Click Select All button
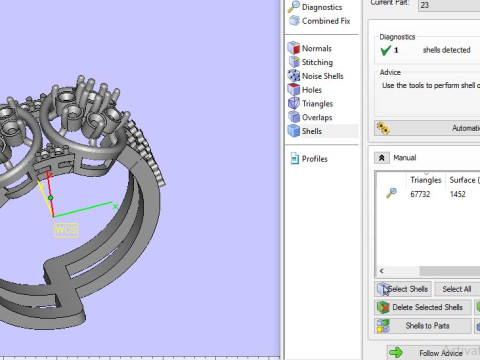Screen dimensions: 480x360 [457, 289]
